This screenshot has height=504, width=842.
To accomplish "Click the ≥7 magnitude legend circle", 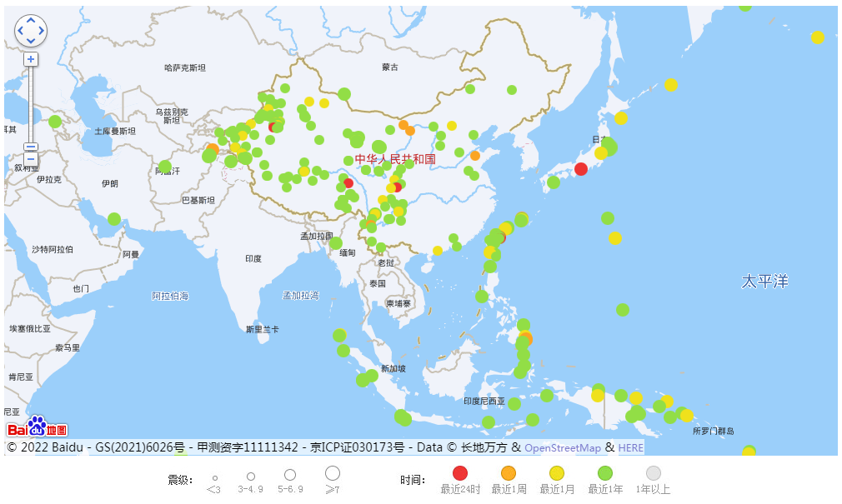I will 333,473.
